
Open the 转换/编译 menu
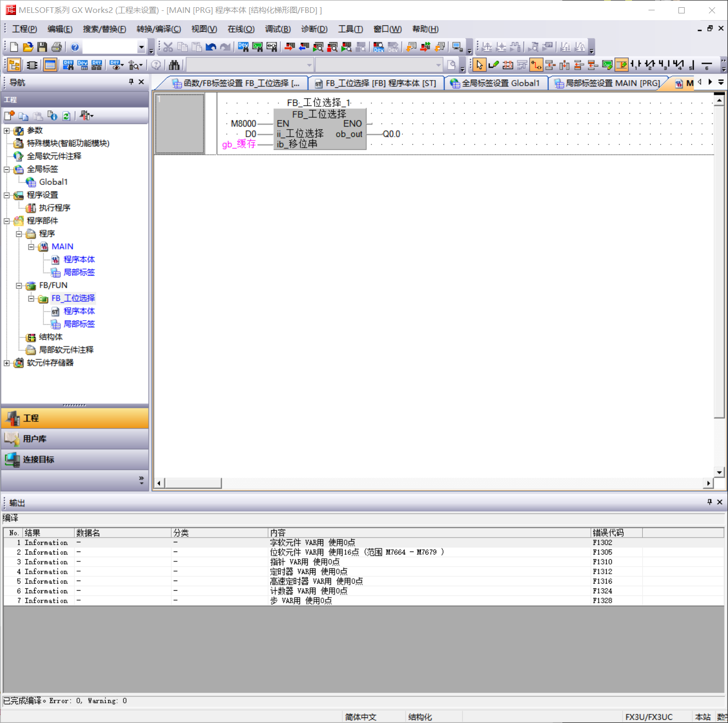point(159,29)
